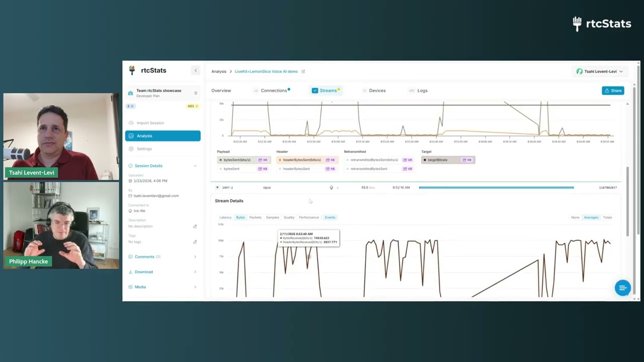Click the microphone icon in opus row
Screen dimensions: 644x362
[331, 188]
